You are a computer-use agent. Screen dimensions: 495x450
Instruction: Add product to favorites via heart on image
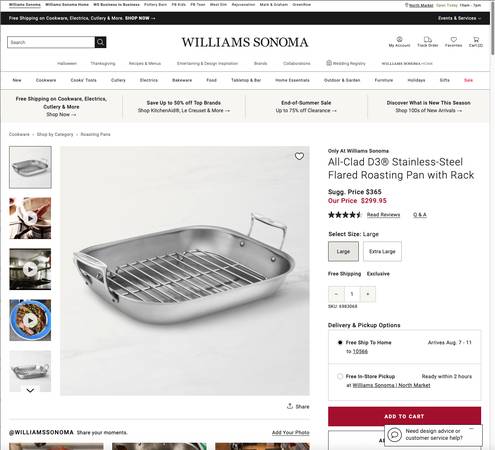pyautogui.click(x=299, y=156)
